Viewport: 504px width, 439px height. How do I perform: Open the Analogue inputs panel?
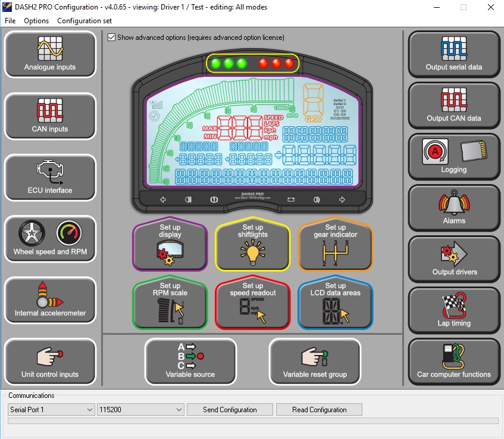50,54
